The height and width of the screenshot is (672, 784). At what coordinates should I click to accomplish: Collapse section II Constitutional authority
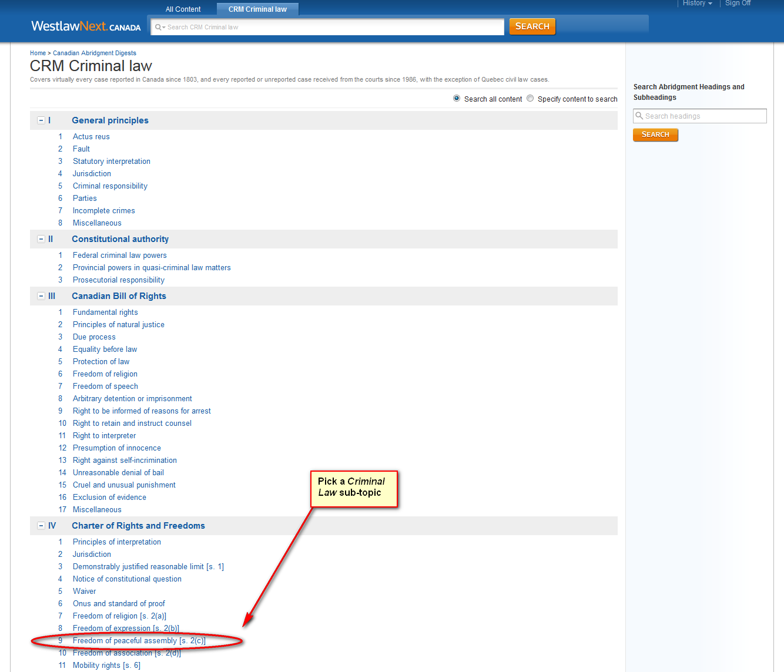pyautogui.click(x=41, y=239)
